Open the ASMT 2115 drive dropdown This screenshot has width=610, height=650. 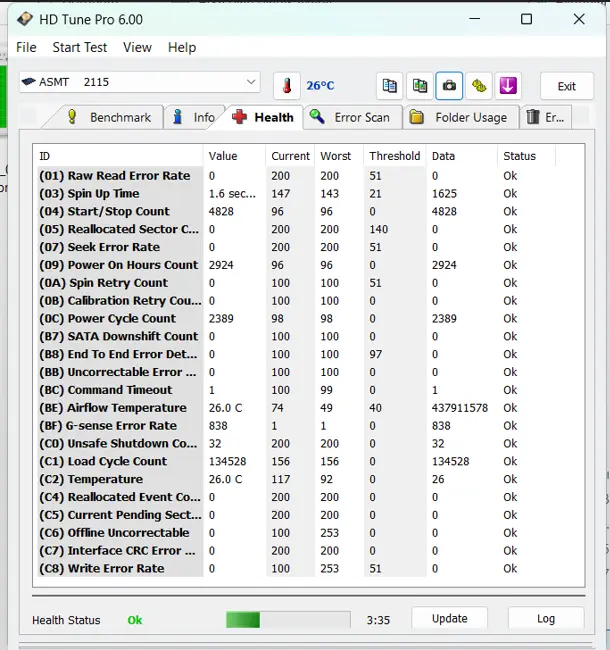click(140, 82)
